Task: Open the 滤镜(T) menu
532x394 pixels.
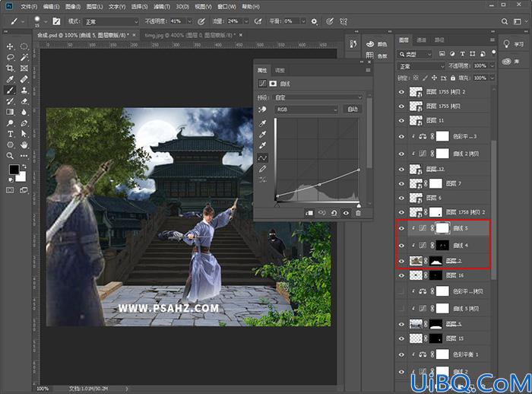Action: point(161,6)
